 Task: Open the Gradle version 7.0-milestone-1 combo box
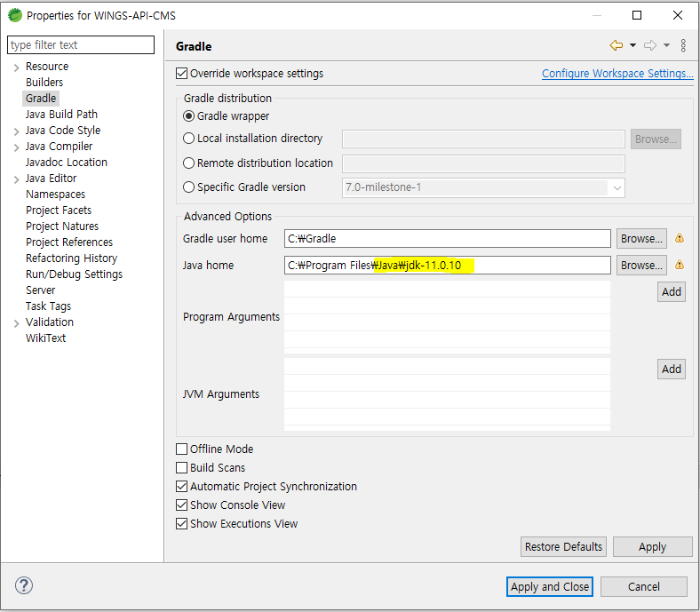(x=483, y=187)
